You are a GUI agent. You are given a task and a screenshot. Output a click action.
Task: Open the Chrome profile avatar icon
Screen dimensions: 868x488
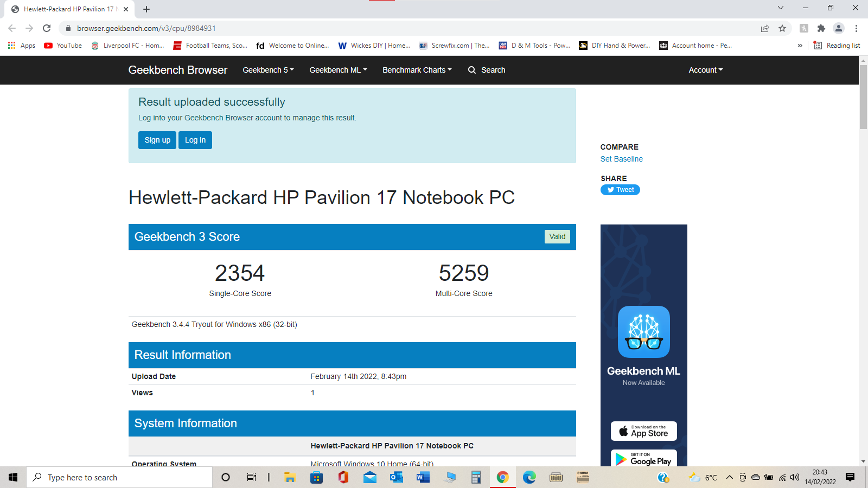(x=839, y=28)
